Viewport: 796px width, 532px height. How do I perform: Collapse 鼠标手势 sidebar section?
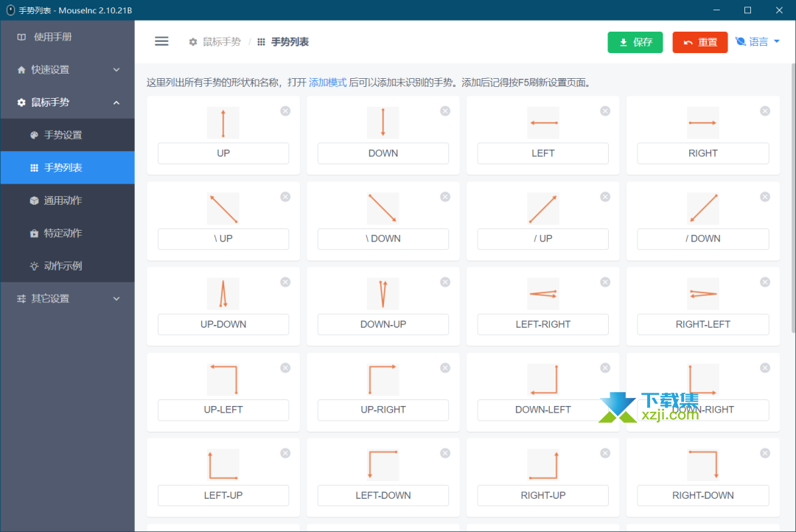pos(68,102)
